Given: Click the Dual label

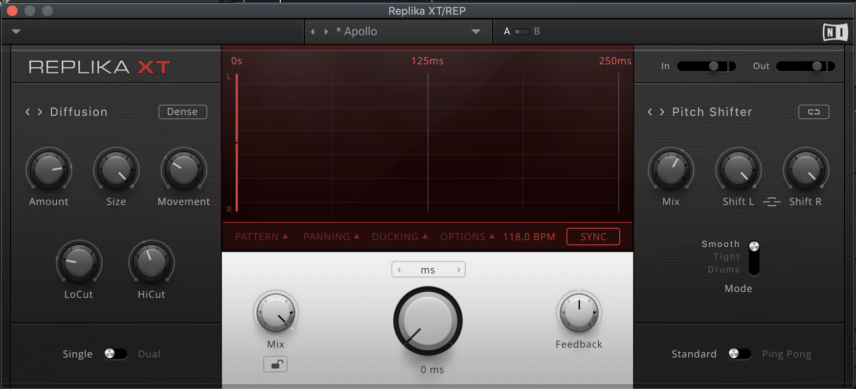Looking at the screenshot, I should click(149, 354).
